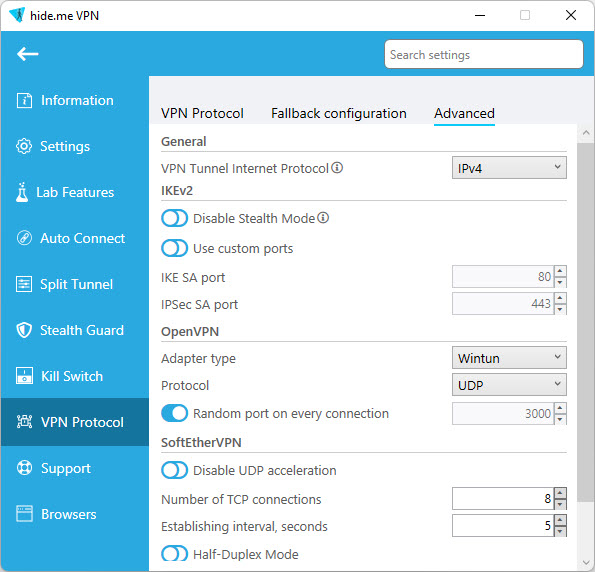The width and height of the screenshot is (595, 572).
Task: Click the back arrow icon
Action: tap(27, 54)
